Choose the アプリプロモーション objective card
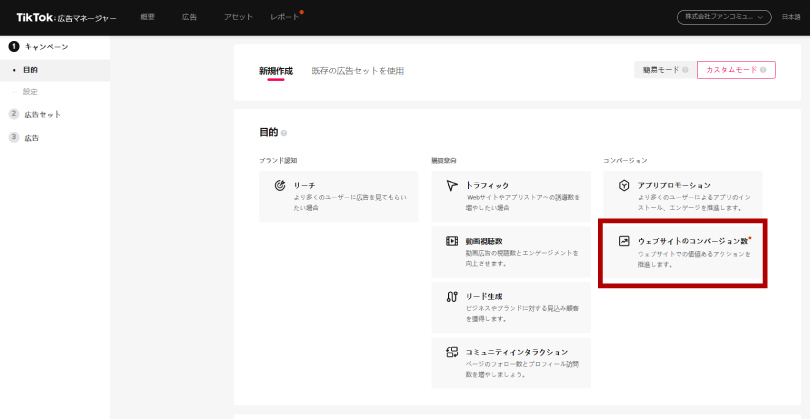 pyautogui.click(x=683, y=196)
